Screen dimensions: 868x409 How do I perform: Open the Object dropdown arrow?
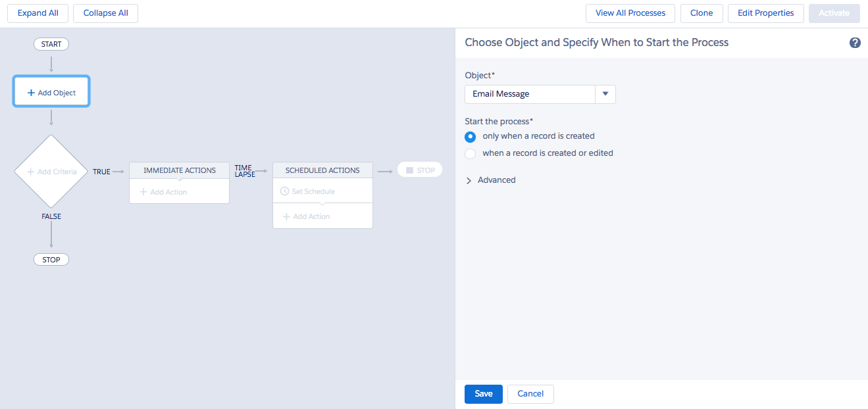[605, 94]
